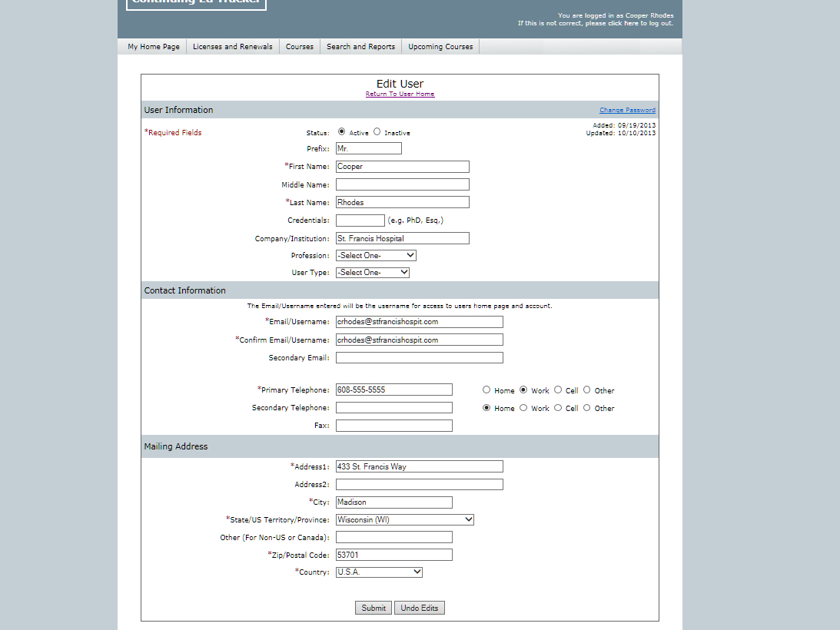840x630 pixels.
Task: Navigate to Upcoming Courses
Action: 440,47
